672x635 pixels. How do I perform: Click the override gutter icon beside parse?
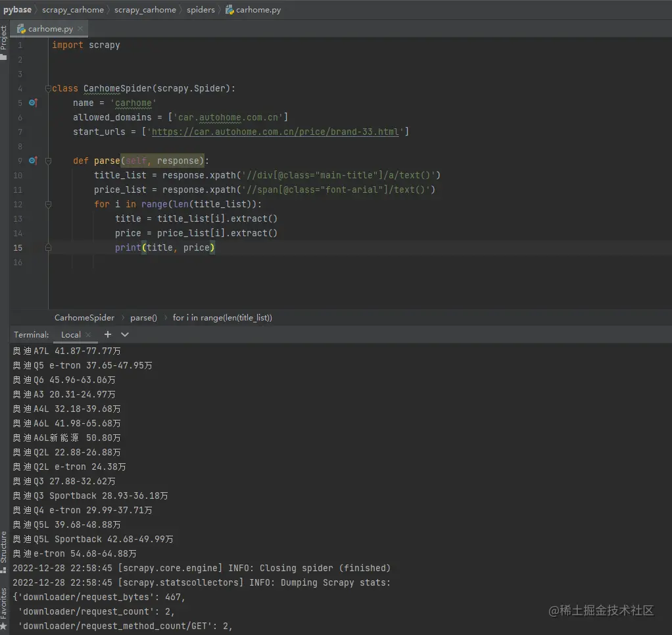pos(34,161)
